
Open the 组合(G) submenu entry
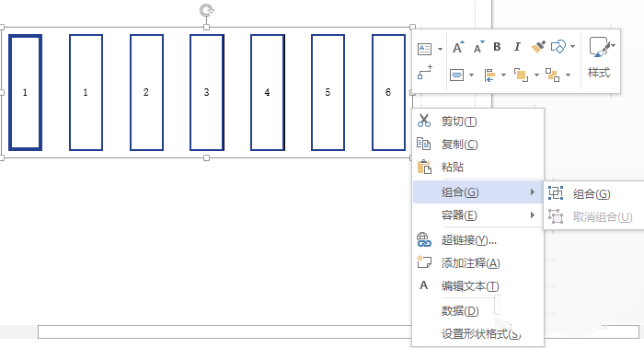(478, 191)
